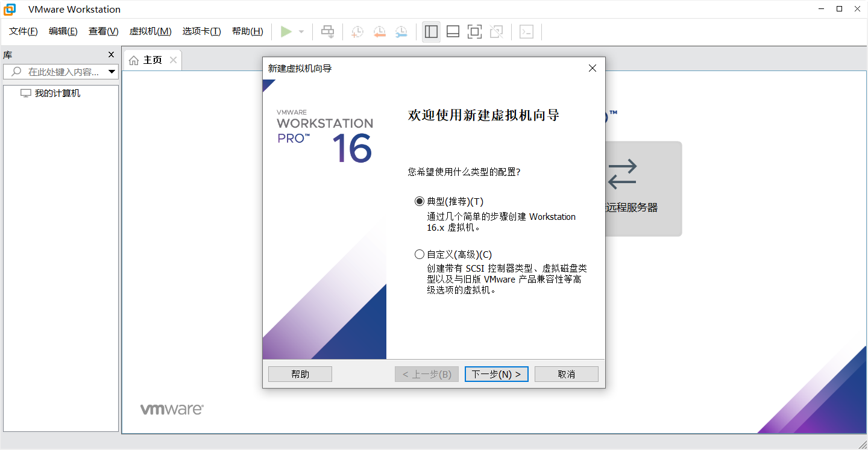Toggle the library sidebar visibility
Screen dimensions: 868x450
pos(431,31)
